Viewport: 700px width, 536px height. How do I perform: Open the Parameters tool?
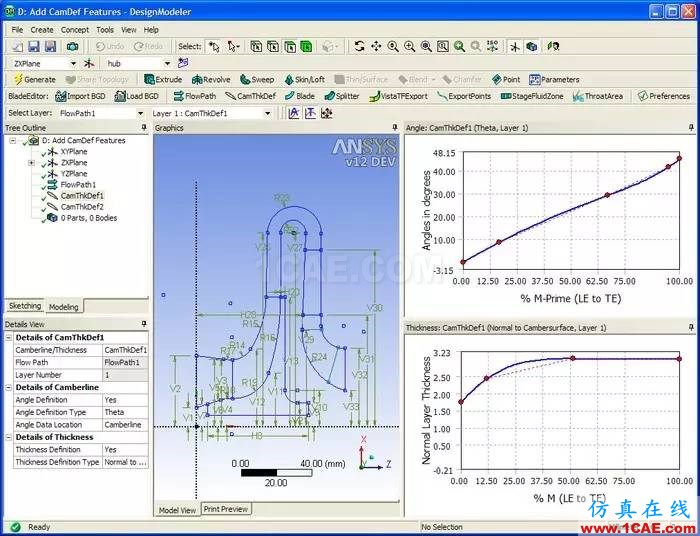point(554,80)
